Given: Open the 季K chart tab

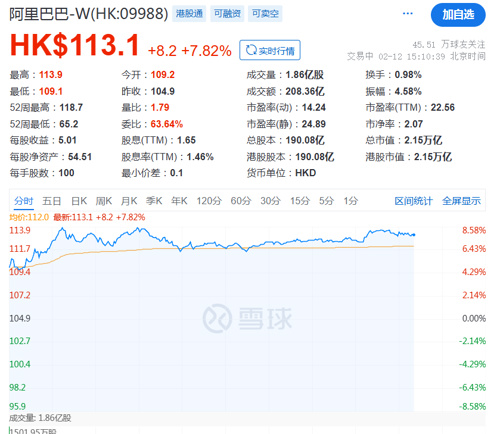Looking at the screenshot, I should click(154, 201).
